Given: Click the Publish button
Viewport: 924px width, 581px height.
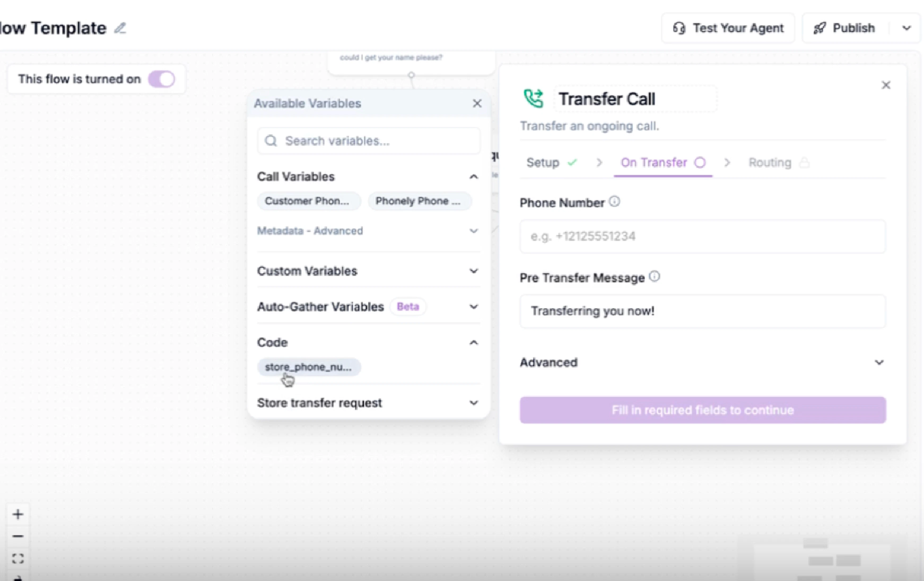Looking at the screenshot, I should 846,28.
